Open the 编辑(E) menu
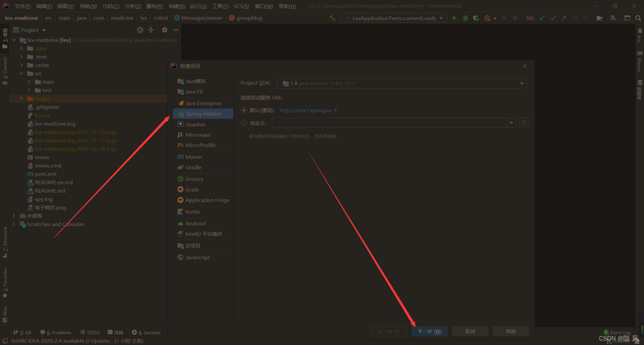The height and width of the screenshot is (345, 644). [x=44, y=6]
